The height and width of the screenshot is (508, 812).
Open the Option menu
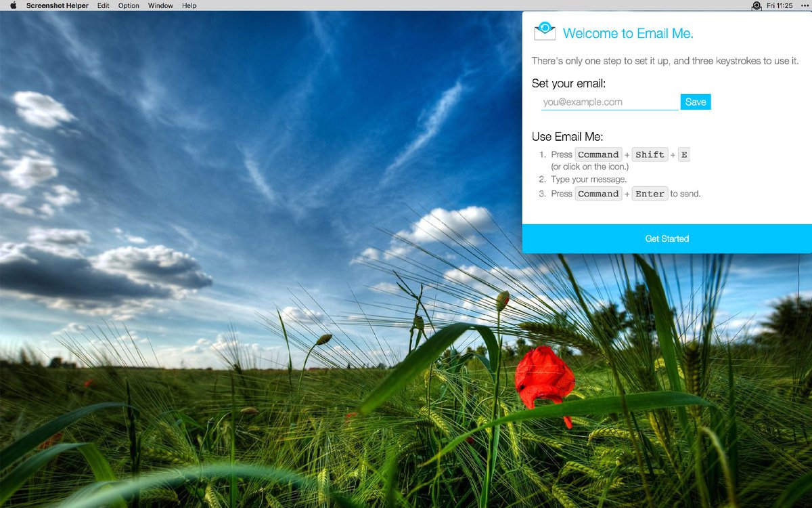(x=129, y=5)
